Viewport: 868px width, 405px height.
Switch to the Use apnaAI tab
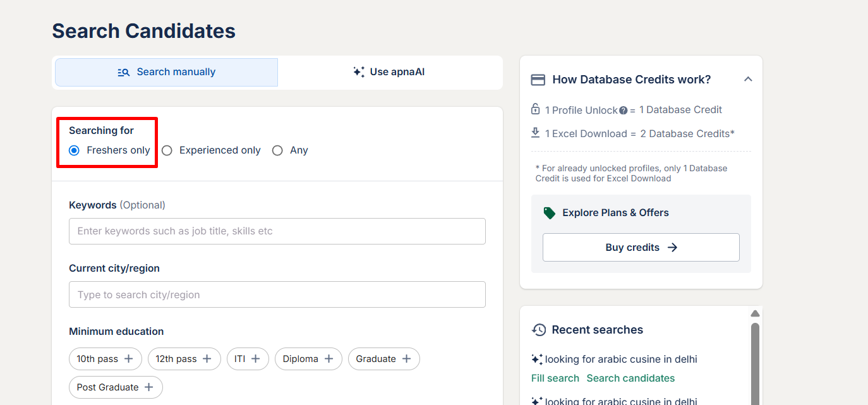tap(389, 72)
